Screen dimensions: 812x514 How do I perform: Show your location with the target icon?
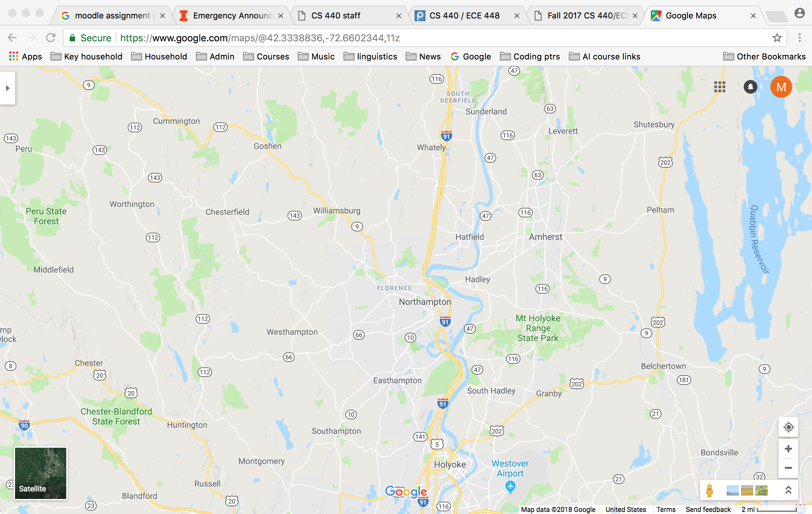point(788,427)
